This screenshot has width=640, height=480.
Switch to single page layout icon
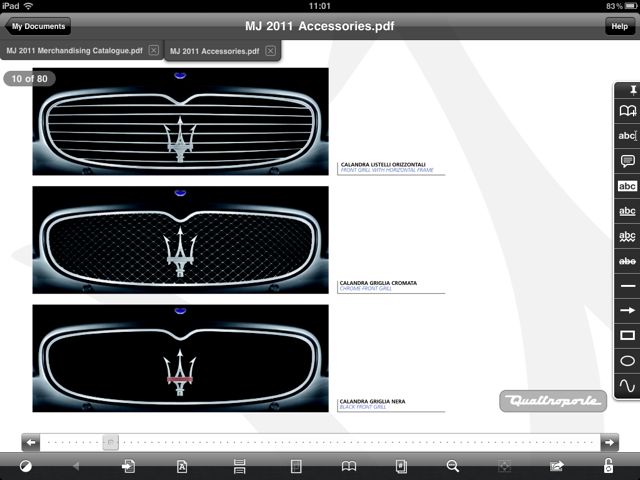tap(296, 466)
